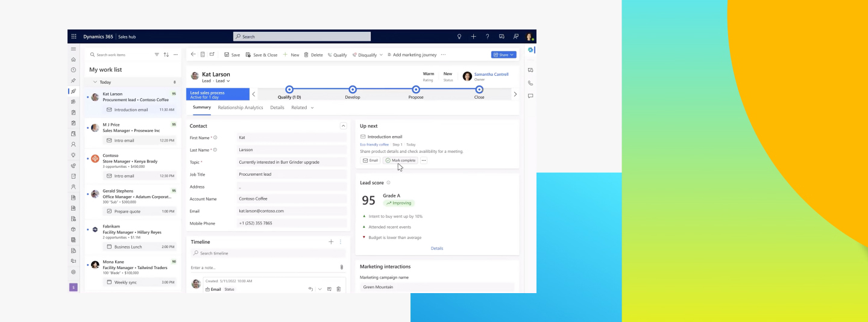
Task: Expand the timeline email chevron
Action: (x=320, y=289)
